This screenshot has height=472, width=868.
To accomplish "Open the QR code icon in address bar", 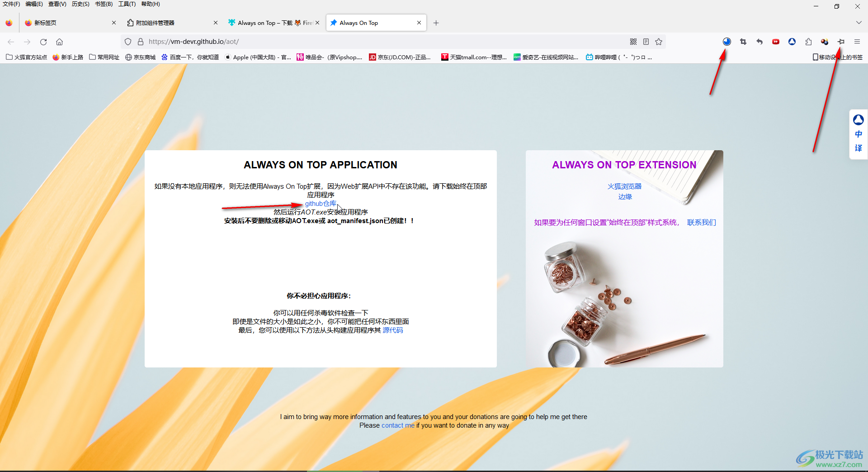I will 633,42.
